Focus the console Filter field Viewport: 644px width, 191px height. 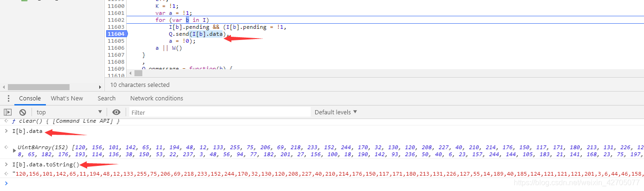219,112
